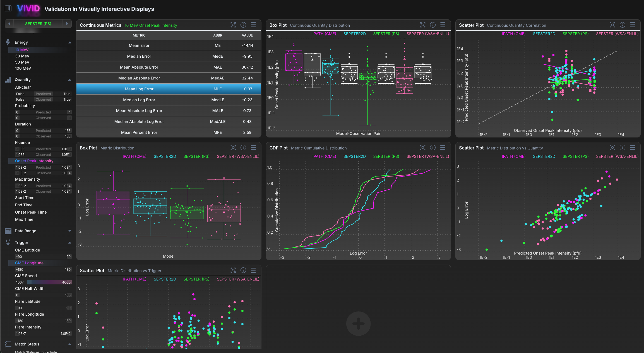Open CDF Plot panel menu
This screenshot has width=644, height=353.
point(443,148)
